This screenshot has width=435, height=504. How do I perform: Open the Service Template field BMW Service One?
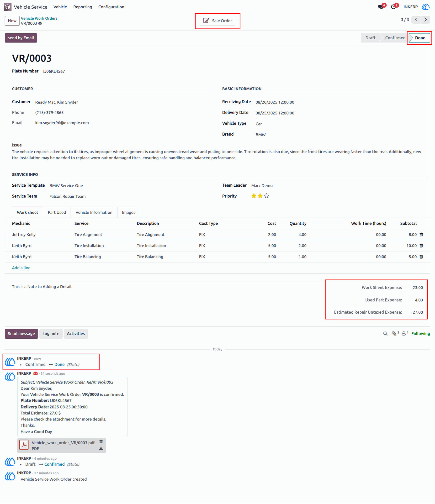pyautogui.click(x=66, y=186)
